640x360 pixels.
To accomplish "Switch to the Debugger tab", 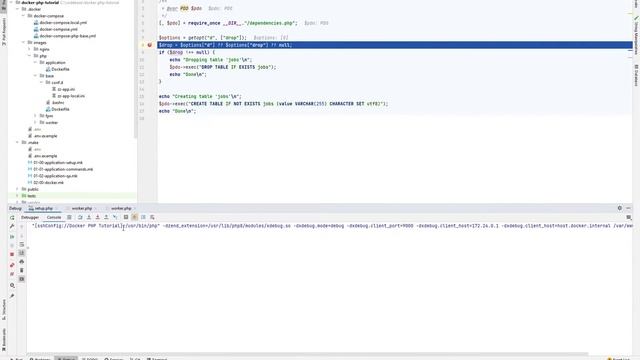I will click(x=30, y=218).
